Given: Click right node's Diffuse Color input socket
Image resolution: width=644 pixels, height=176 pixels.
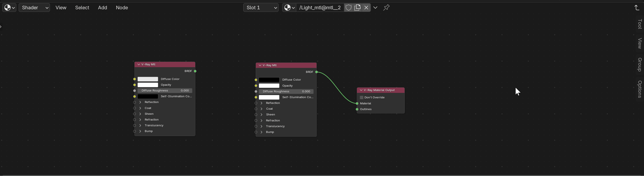Looking at the screenshot, I should [256, 80].
